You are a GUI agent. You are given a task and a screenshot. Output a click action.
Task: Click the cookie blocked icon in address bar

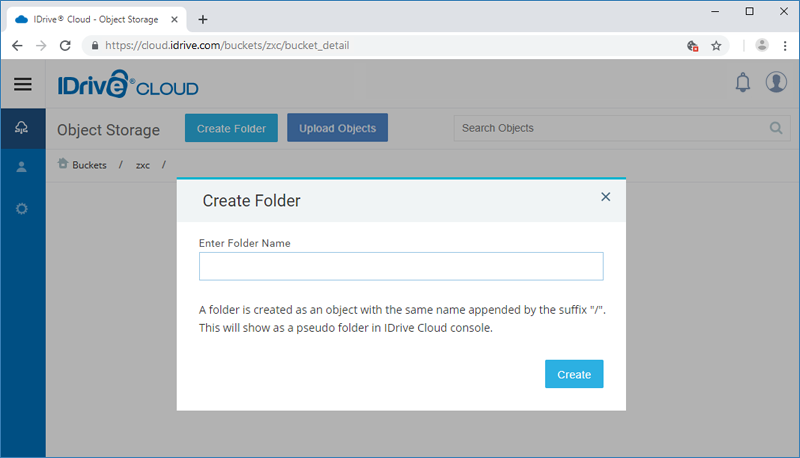pyautogui.click(x=692, y=46)
